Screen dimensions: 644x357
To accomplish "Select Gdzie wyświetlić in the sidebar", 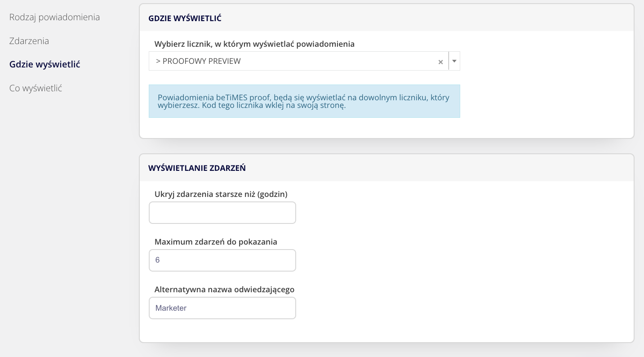I will pyautogui.click(x=44, y=64).
